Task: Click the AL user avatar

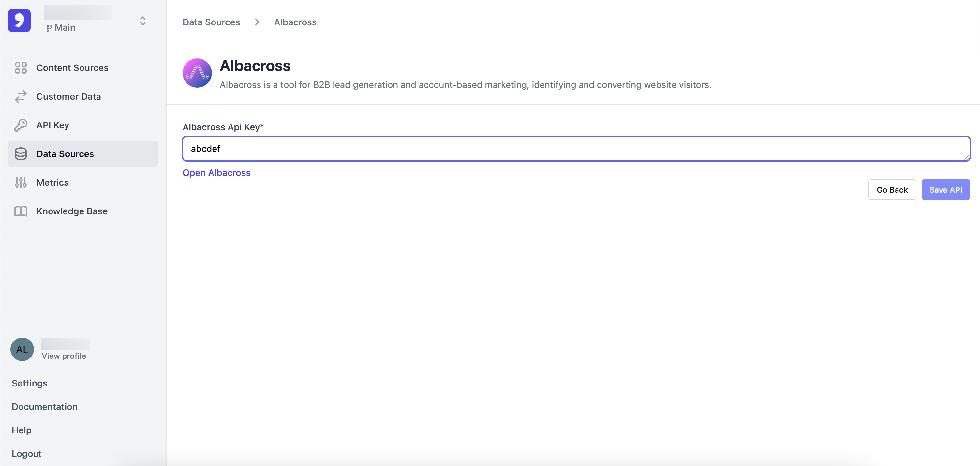Action: [22, 349]
